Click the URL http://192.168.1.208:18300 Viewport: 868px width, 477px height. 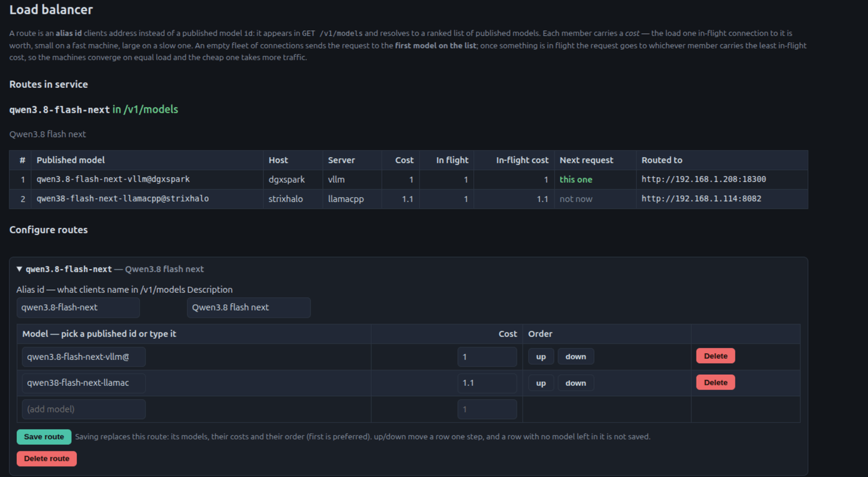tap(704, 180)
